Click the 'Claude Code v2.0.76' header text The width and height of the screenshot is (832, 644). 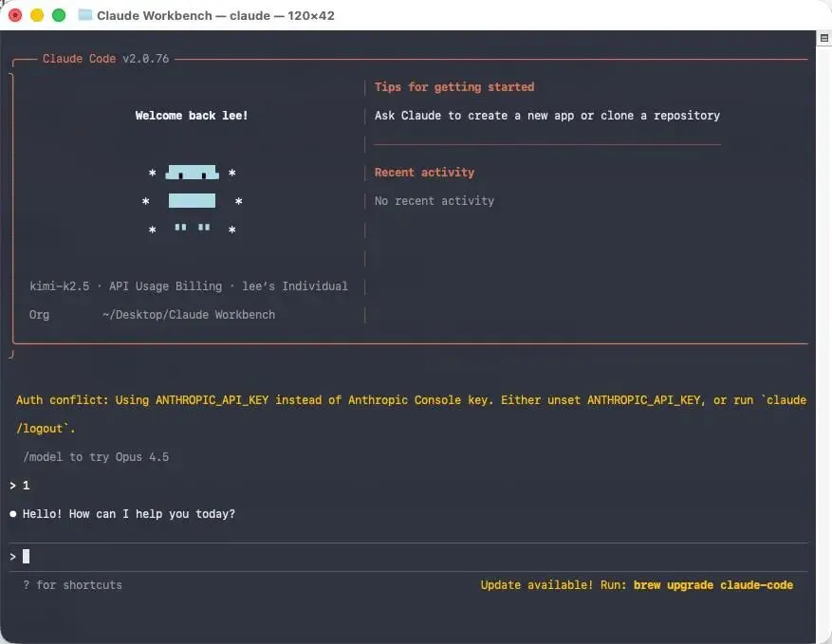click(105, 59)
